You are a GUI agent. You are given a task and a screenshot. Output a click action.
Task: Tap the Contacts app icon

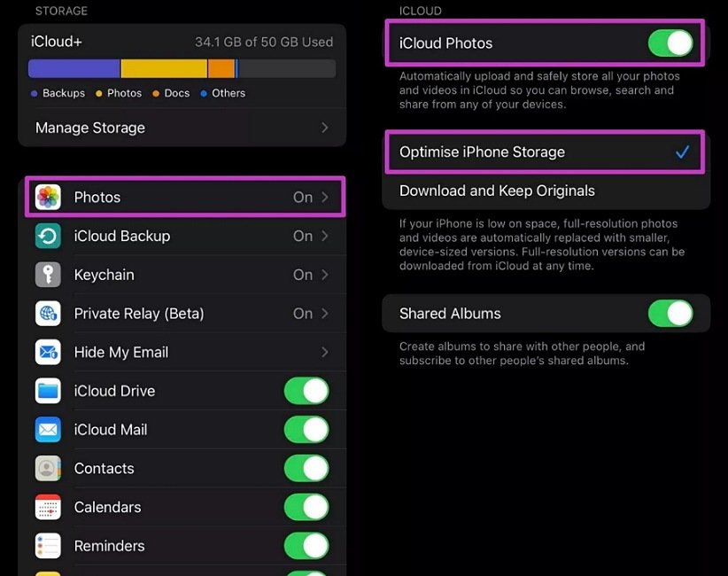(x=48, y=469)
